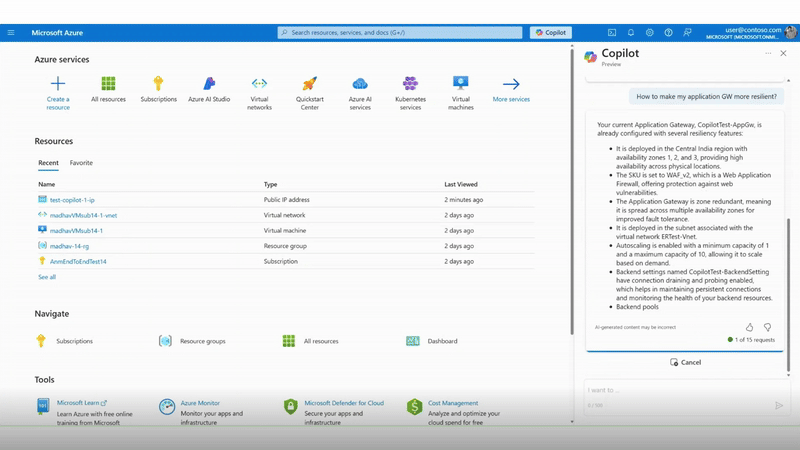Image resolution: width=800 pixels, height=450 pixels.
Task: Close the Copilot panel
Action: point(783,53)
